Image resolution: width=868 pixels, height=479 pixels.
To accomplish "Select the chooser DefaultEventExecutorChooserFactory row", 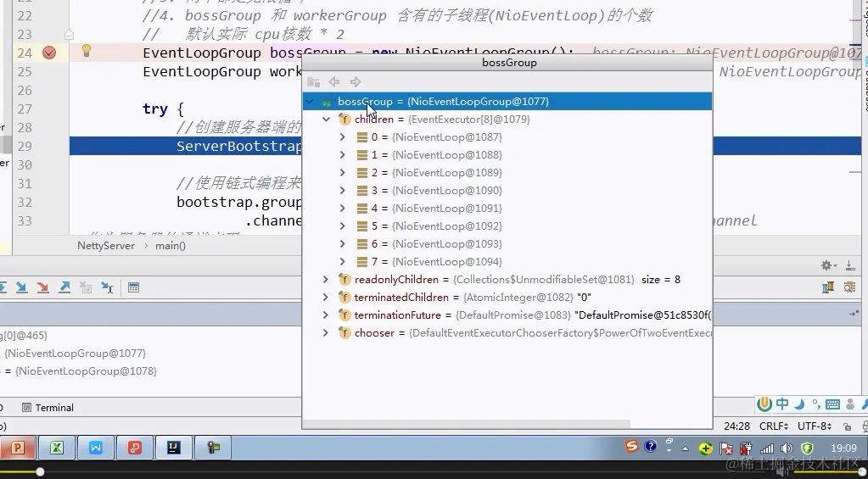I will (x=507, y=332).
